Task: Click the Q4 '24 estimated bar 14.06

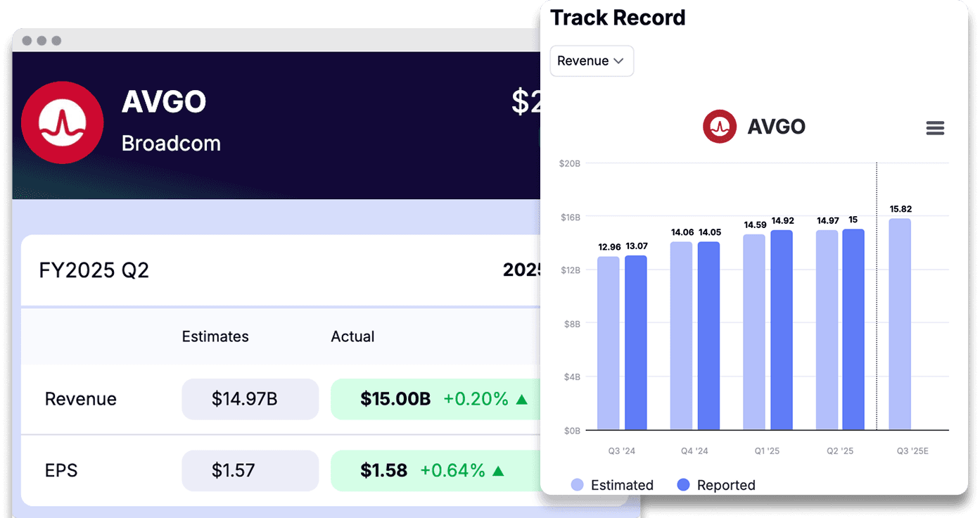Action: tap(681, 336)
